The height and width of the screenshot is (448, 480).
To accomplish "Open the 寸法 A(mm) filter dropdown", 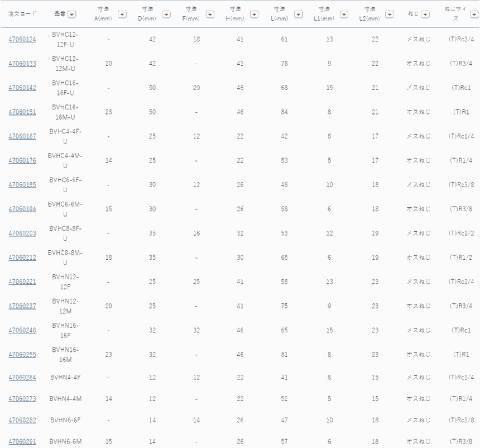I will pyautogui.click(x=122, y=15).
